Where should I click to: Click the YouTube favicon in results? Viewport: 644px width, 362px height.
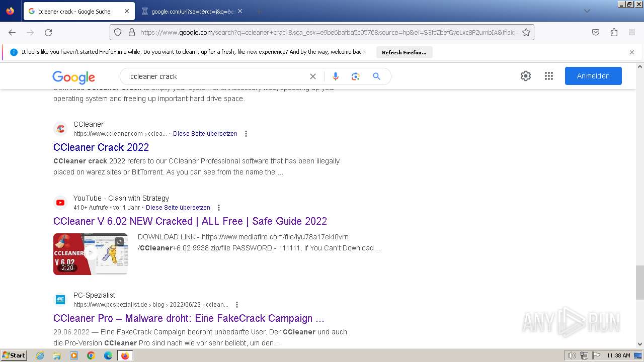click(60, 203)
